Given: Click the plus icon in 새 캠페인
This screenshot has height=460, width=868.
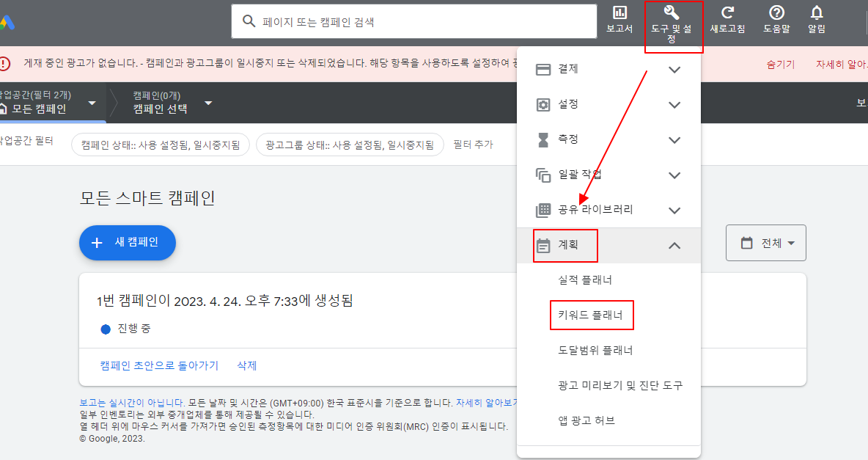Looking at the screenshot, I should (97, 243).
